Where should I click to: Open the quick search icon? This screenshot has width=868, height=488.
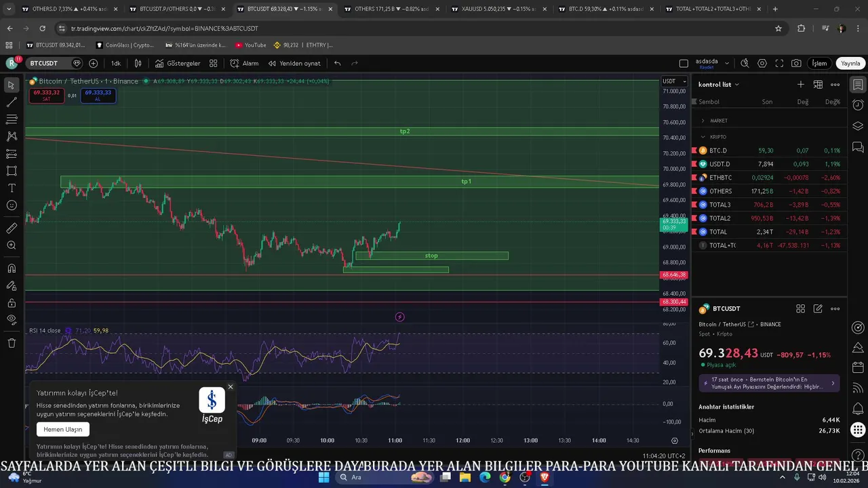745,63
